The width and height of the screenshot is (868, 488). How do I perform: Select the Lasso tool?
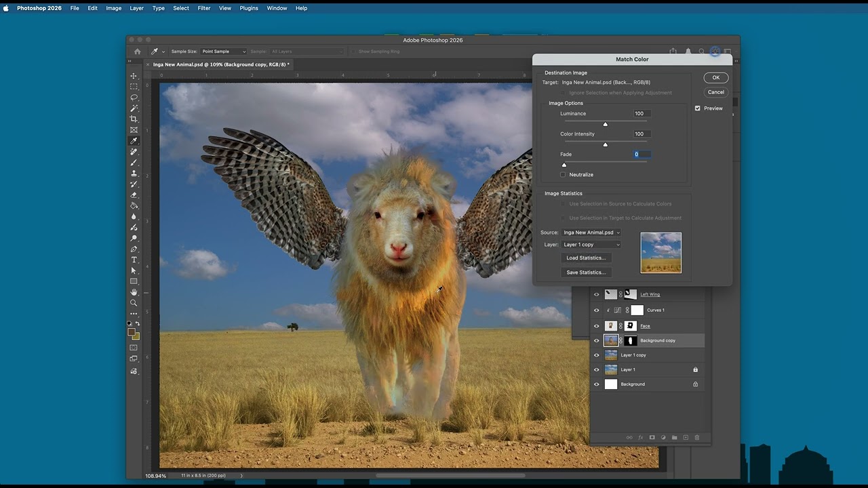coord(134,98)
